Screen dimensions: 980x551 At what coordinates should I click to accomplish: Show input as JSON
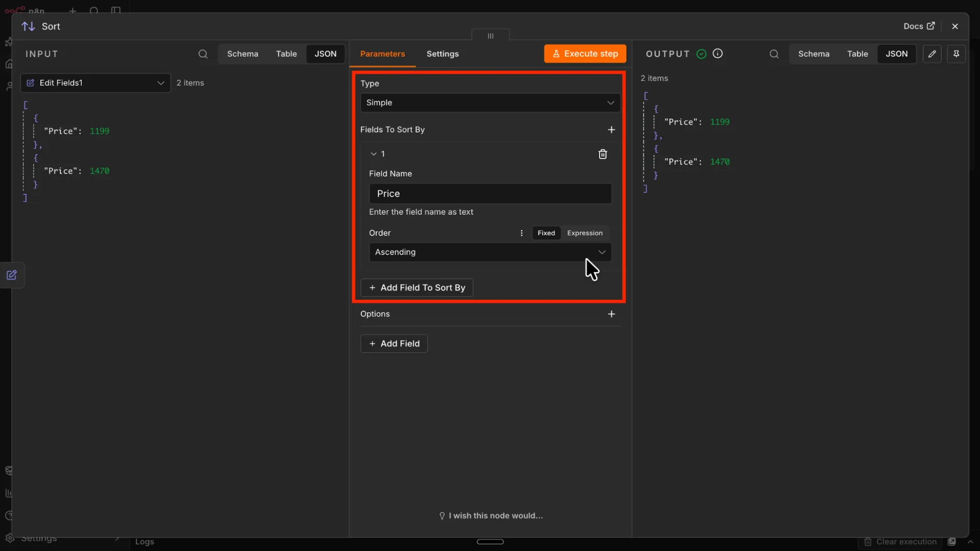[326, 54]
